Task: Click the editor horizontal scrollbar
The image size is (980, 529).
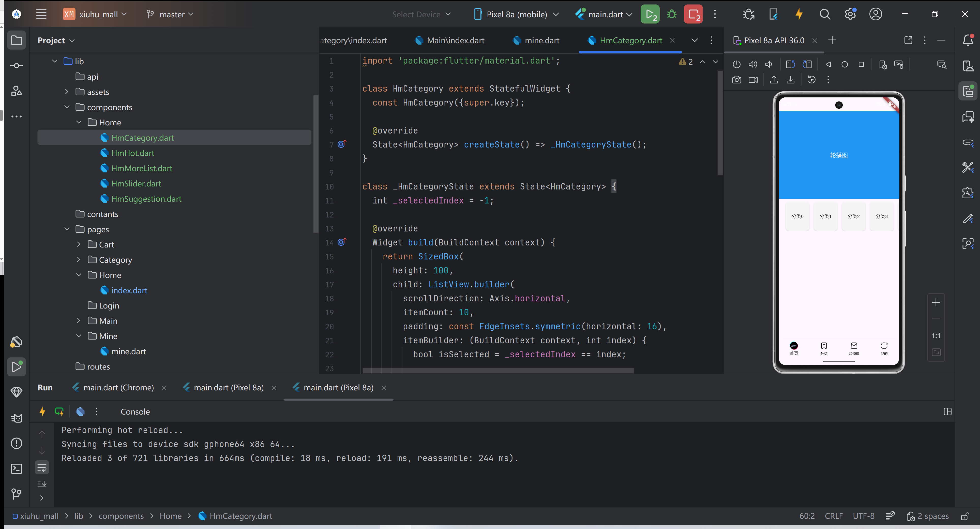Action: (x=498, y=370)
